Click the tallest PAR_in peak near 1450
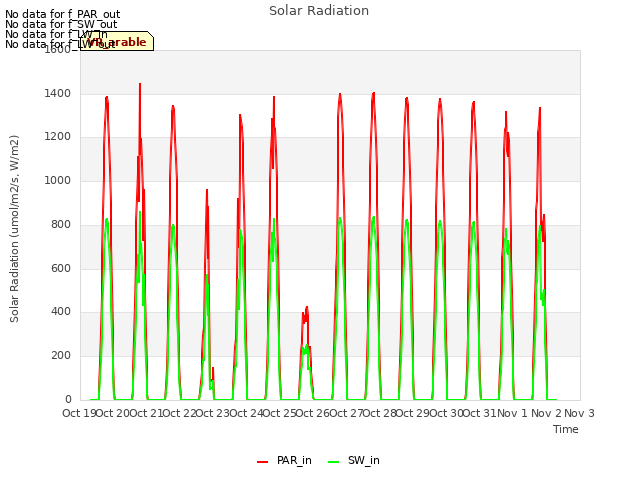The width and height of the screenshot is (640, 480). [x=140, y=84]
